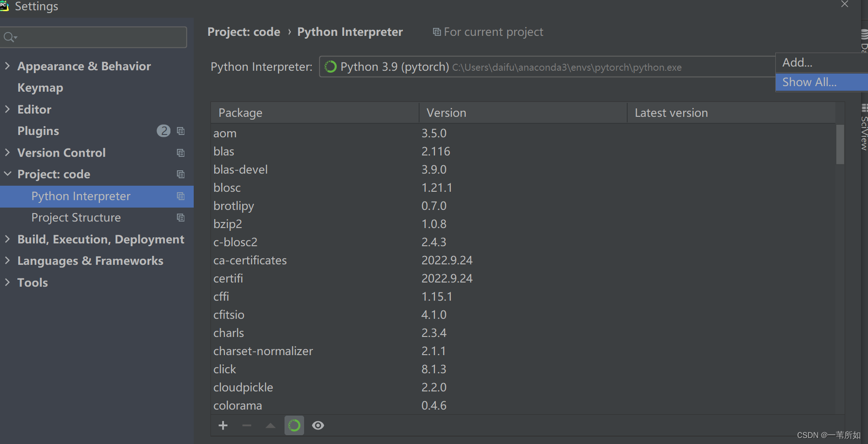Expand the Editor settings section
The image size is (868, 444).
[7, 109]
